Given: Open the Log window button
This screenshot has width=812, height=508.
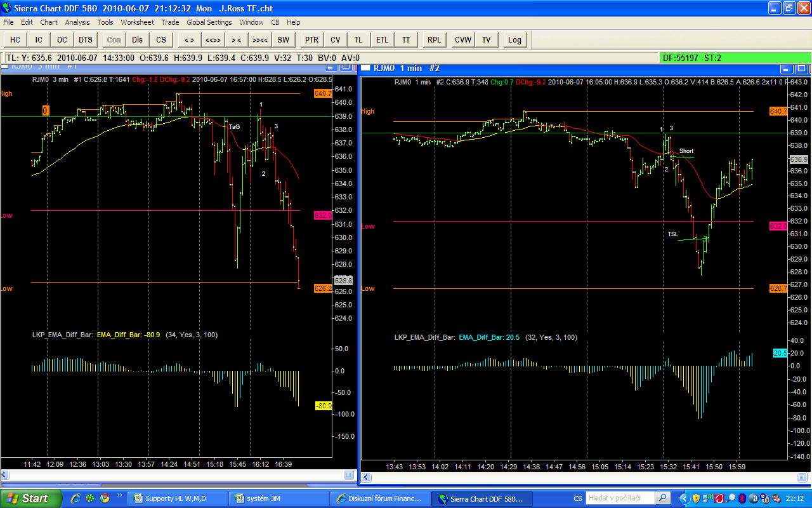Looking at the screenshot, I should pyautogui.click(x=514, y=39).
